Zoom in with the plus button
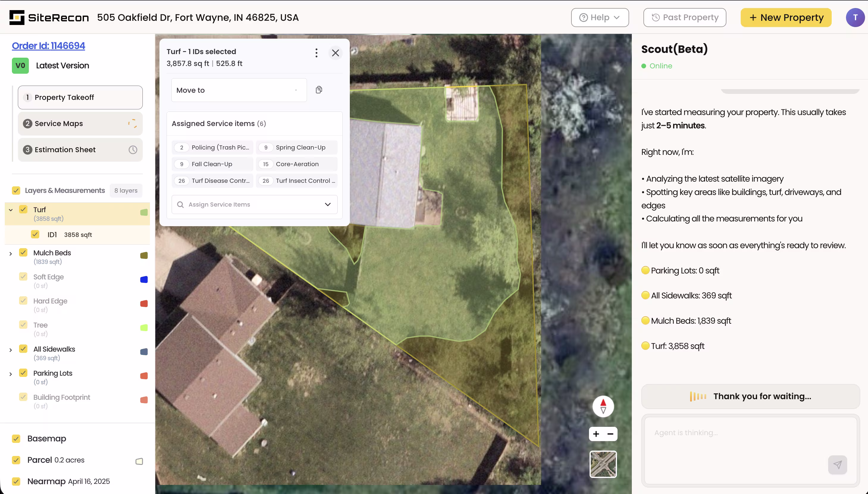 [596, 434]
